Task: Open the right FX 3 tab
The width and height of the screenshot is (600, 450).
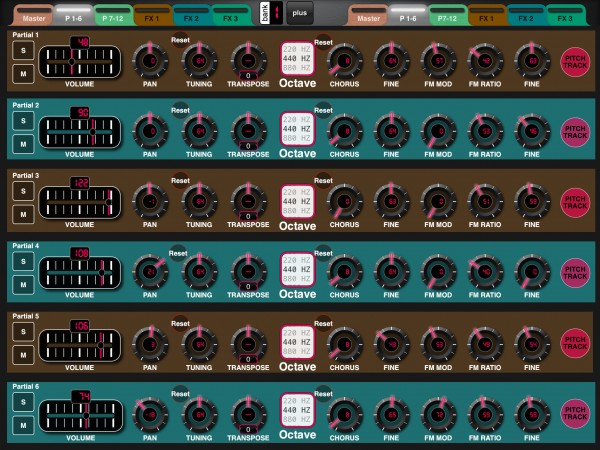Action: click(565, 15)
